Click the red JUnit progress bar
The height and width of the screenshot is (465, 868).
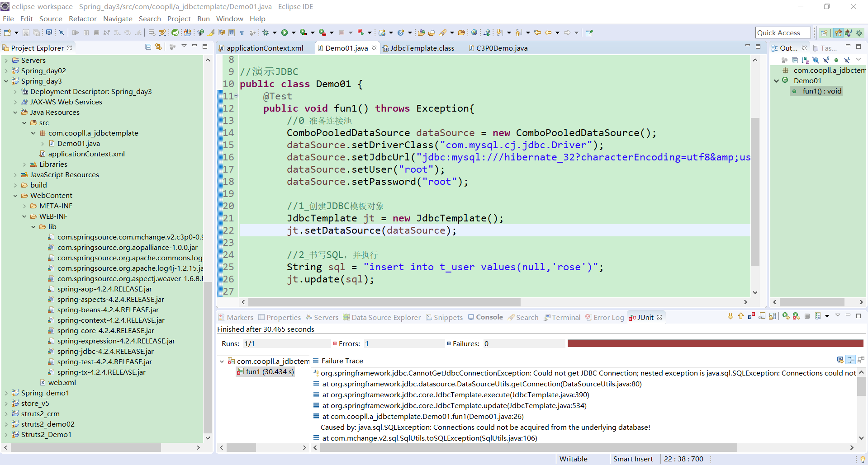coord(716,343)
